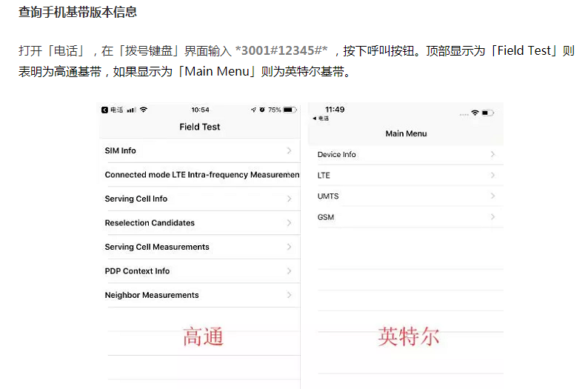Expand chevron on Reselection Candidates row
The image size is (588, 389).
[289, 223]
